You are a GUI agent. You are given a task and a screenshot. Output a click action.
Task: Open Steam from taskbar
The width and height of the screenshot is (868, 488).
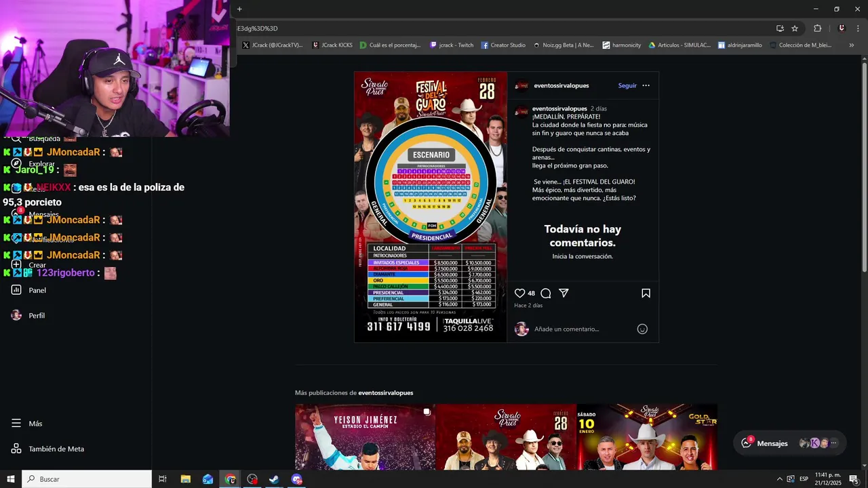click(274, 479)
